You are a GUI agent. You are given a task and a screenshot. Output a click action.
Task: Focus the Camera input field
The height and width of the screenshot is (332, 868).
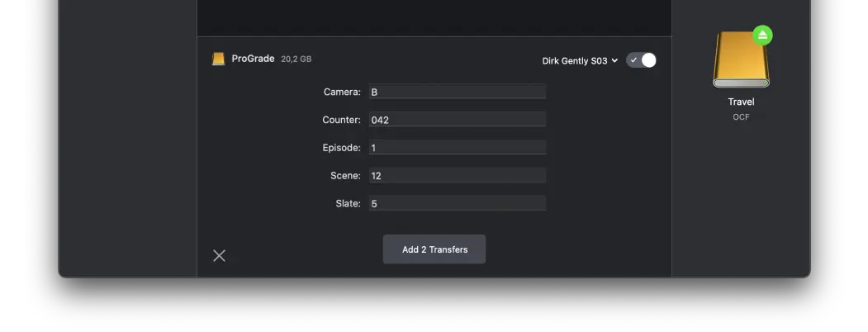pos(458,92)
